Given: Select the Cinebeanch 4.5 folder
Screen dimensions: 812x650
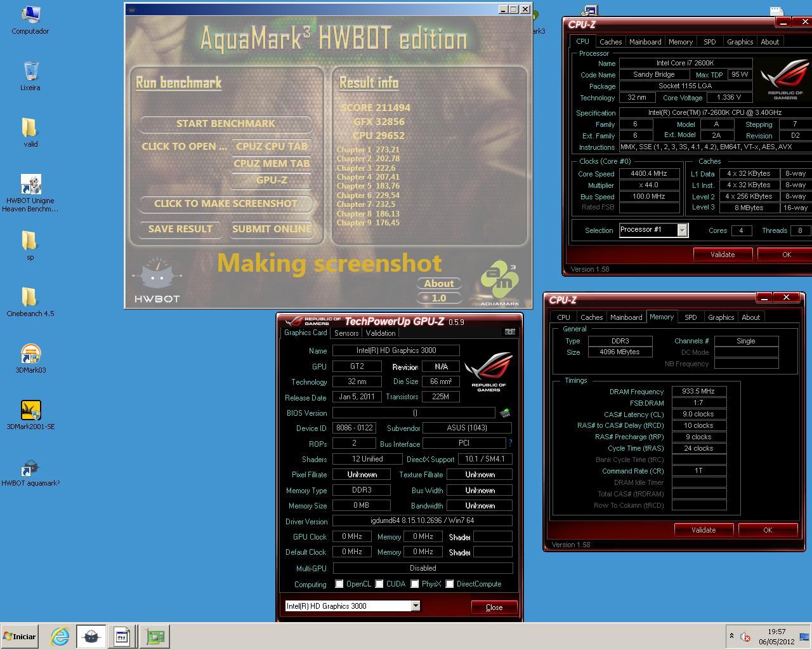Looking at the screenshot, I should (x=30, y=302).
